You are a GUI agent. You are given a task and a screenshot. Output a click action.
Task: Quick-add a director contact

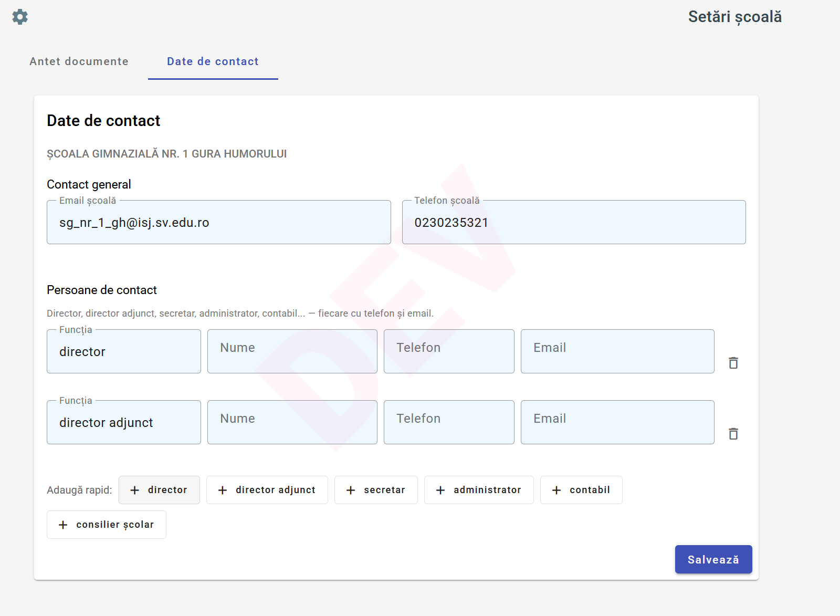[x=159, y=490]
